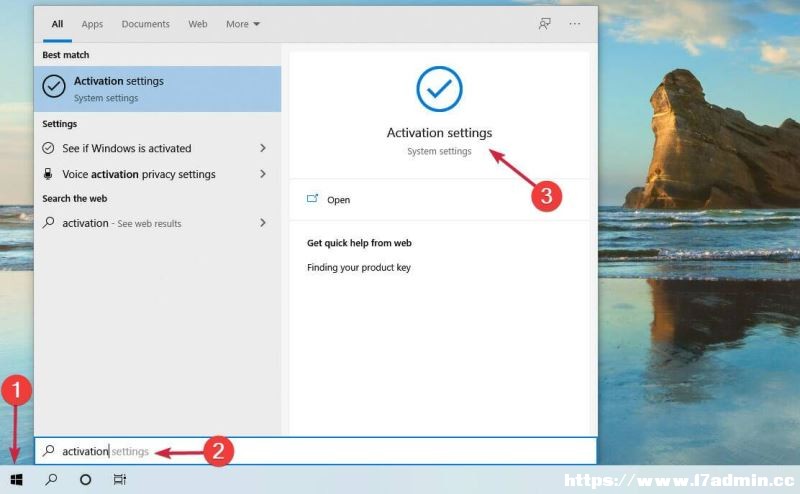Select Voice activation privacy settings result
Image resolution: width=800 pixels, height=494 pixels.
(x=158, y=174)
